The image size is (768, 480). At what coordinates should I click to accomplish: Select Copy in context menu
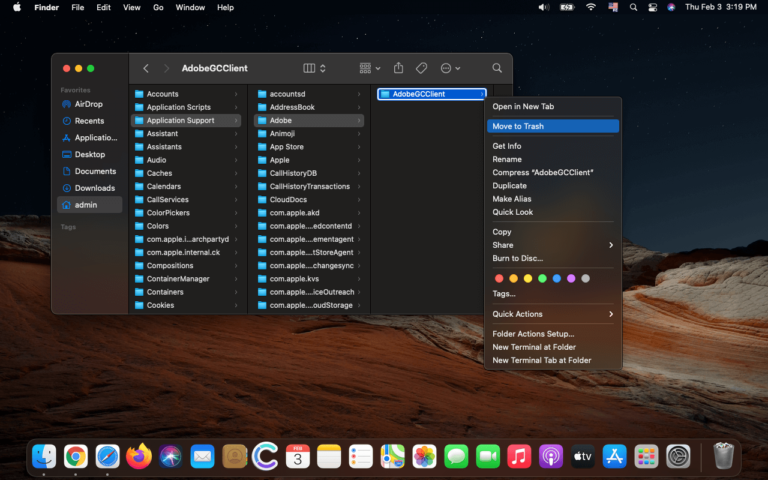click(552, 232)
